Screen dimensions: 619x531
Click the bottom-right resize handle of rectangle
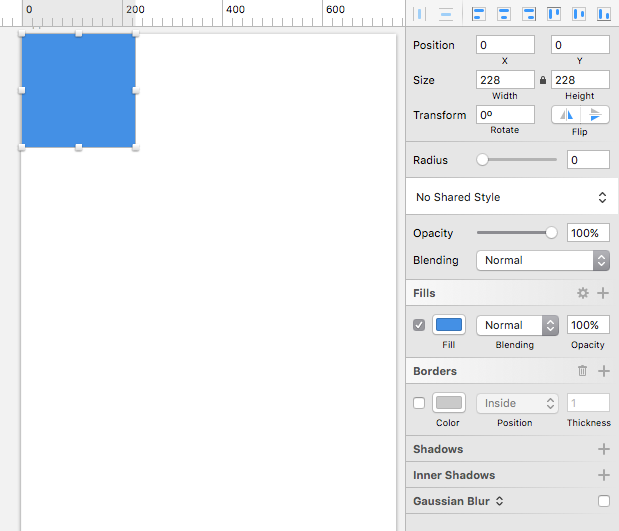tap(135, 147)
